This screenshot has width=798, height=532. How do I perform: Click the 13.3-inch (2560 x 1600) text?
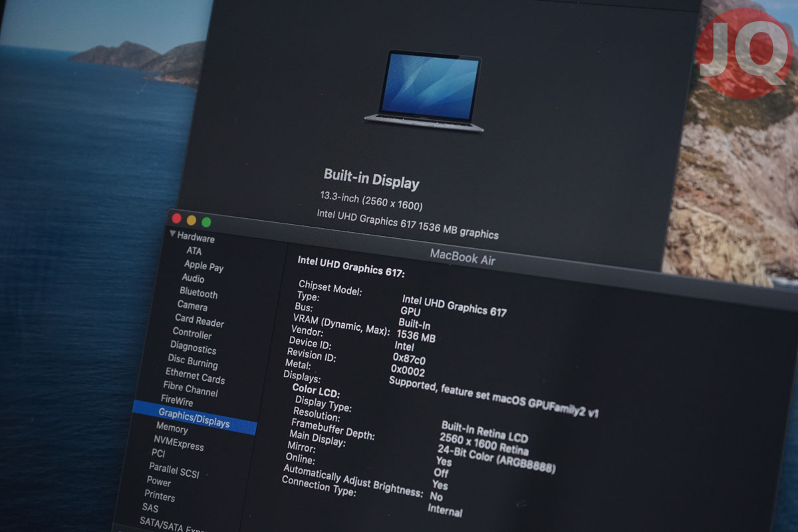point(371,200)
